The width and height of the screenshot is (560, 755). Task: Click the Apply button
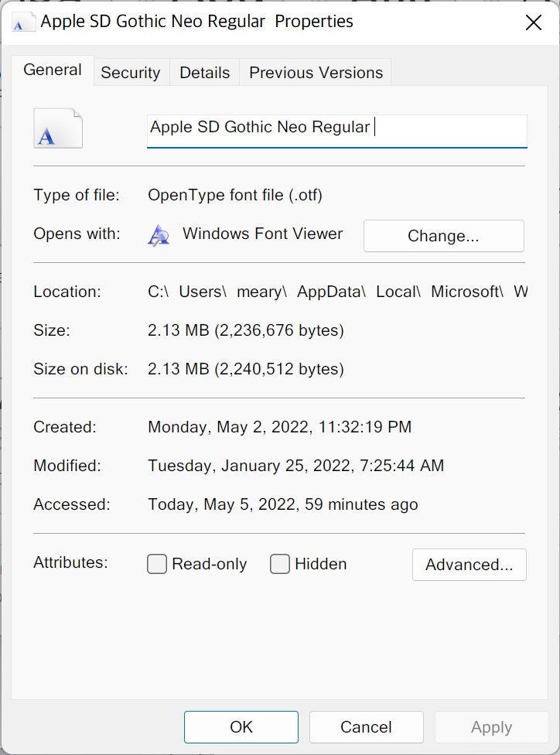click(x=492, y=727)
